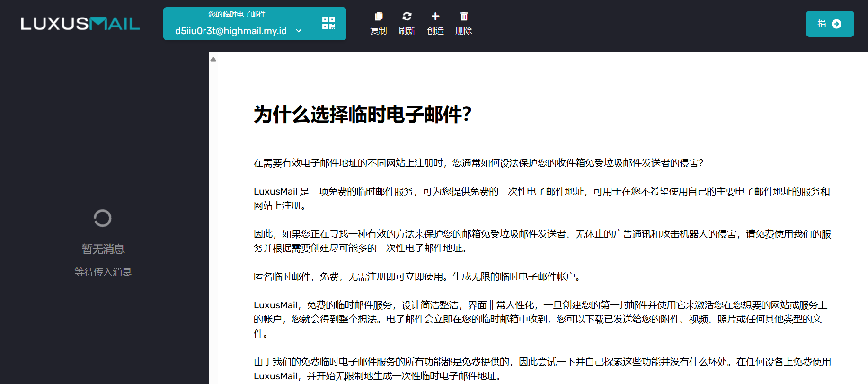Click the arrow icon in donate button
868x384 pixels.
pos(837,24)
